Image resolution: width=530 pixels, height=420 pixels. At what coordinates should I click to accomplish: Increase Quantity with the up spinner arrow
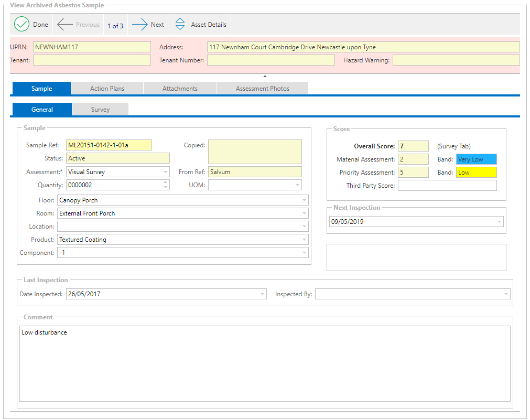[166, 182]
